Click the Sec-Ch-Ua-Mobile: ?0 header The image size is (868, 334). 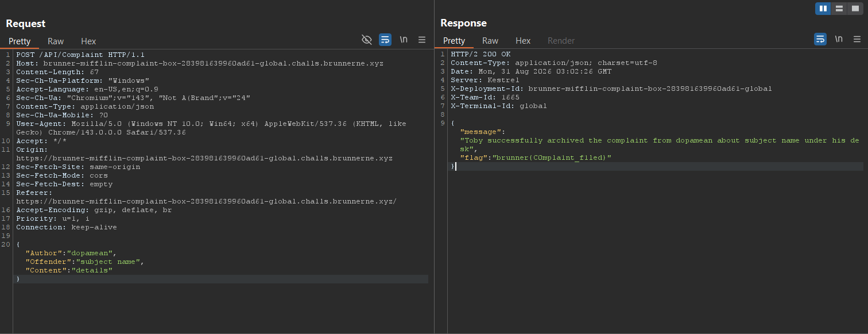pyautogui.click(x=62, y=115)
